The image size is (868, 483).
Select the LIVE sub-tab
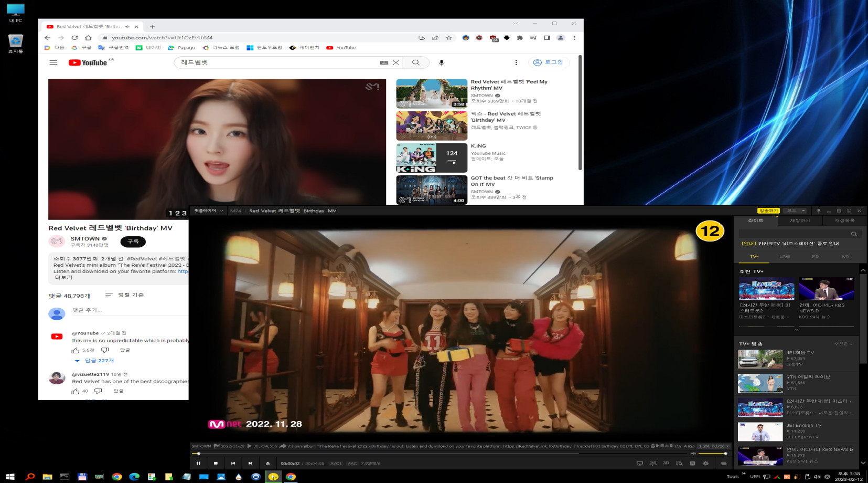point(785,257)
